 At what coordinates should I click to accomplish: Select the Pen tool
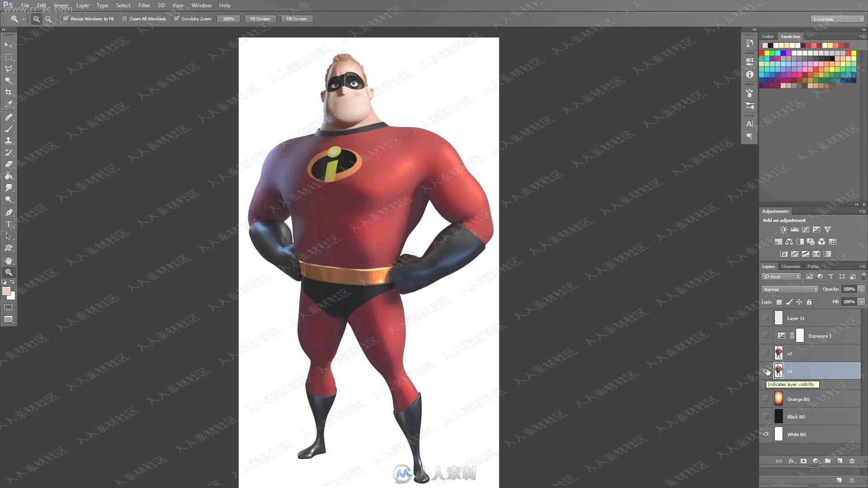[x=9, y=212]
